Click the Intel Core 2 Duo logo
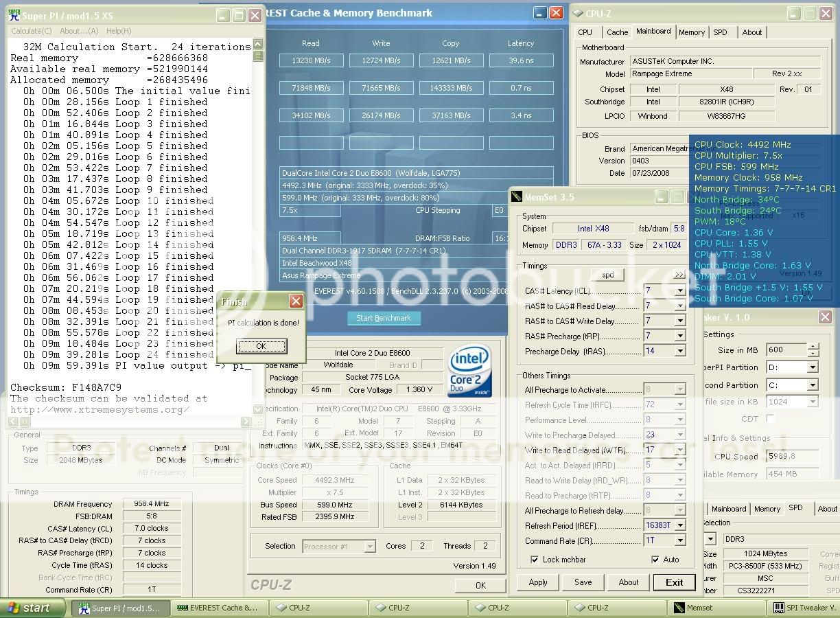 click(469, 371)
